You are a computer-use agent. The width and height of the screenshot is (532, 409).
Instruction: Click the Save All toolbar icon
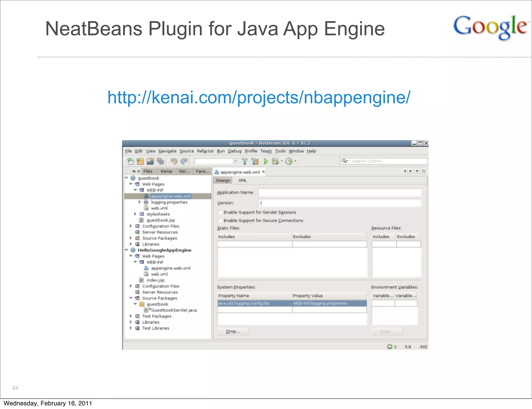pyautogui.click(x=160, y=161)
